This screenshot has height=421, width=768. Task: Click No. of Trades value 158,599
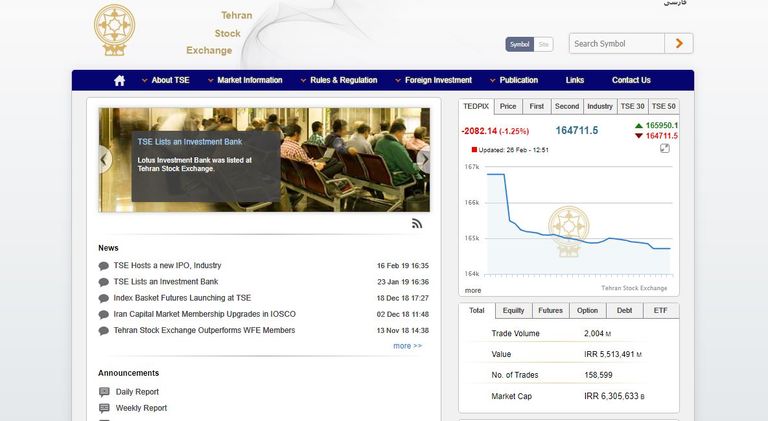tap(598, 375)
